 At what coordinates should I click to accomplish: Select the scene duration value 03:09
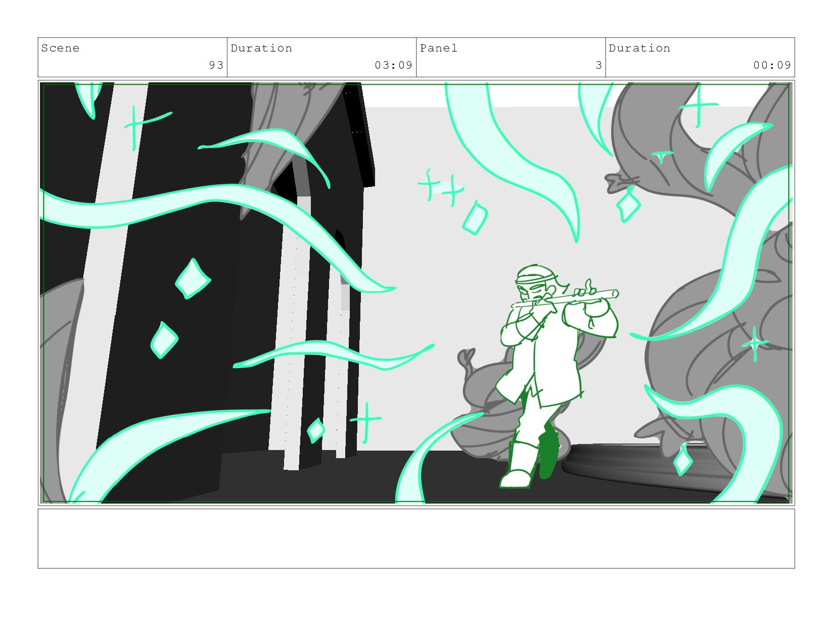tap(394, 65)
